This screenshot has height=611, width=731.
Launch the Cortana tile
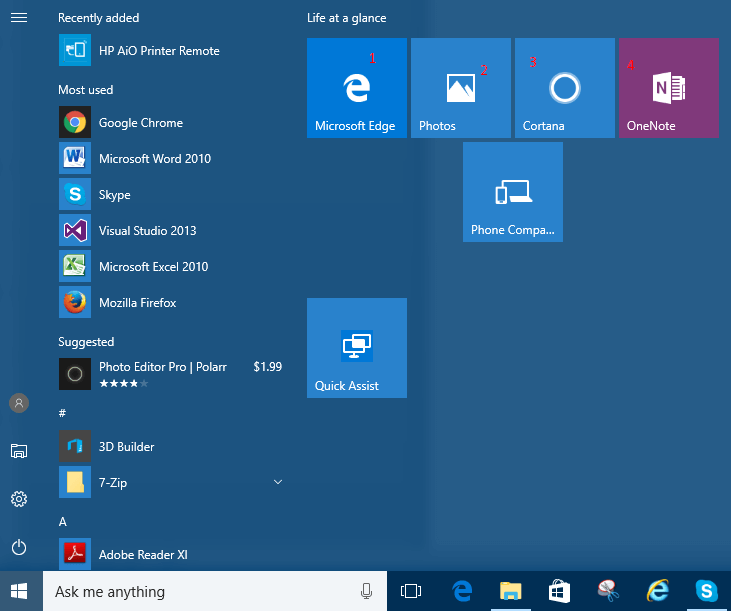[x=564, y=88]
